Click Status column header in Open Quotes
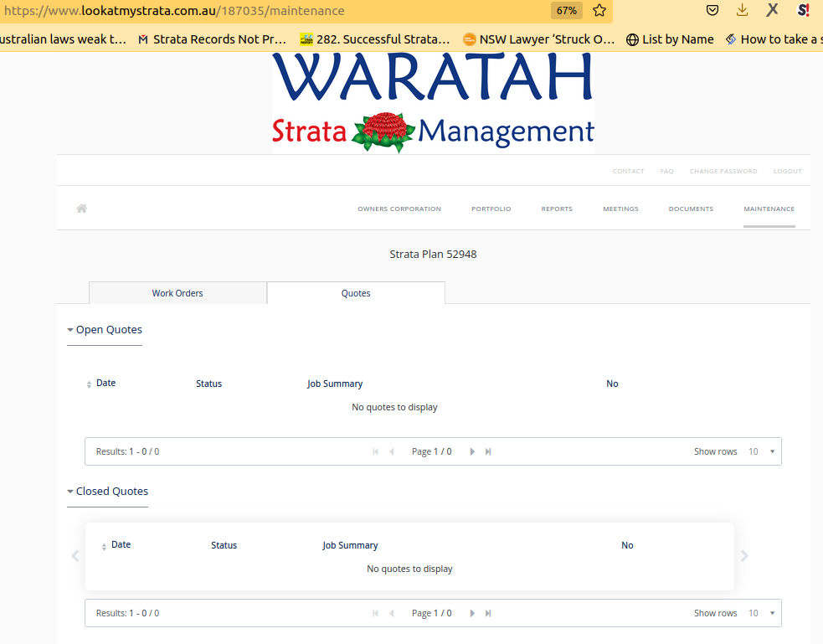 coord(209,384)
